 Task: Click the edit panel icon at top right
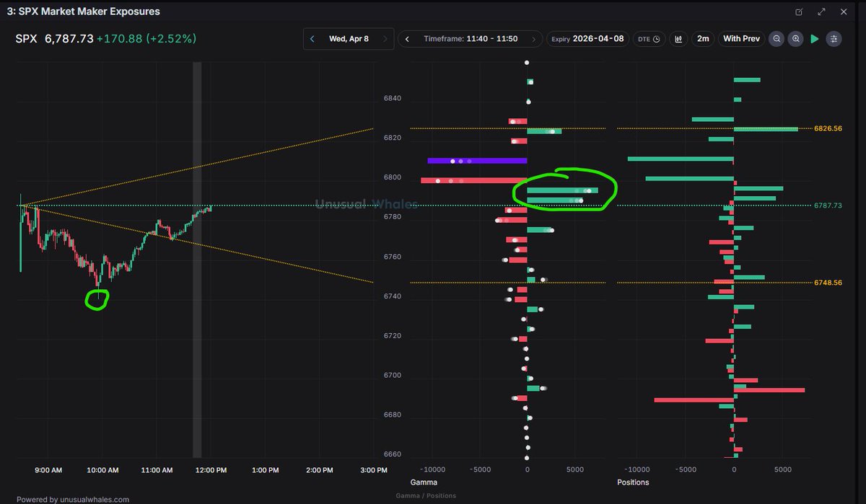[799, 12]
